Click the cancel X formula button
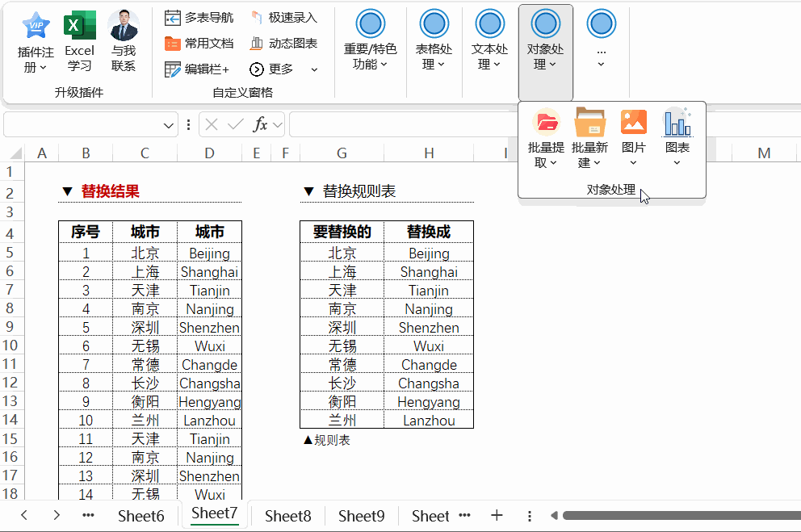The width and height of the screenshot is (801, 532). click(212, 124)
